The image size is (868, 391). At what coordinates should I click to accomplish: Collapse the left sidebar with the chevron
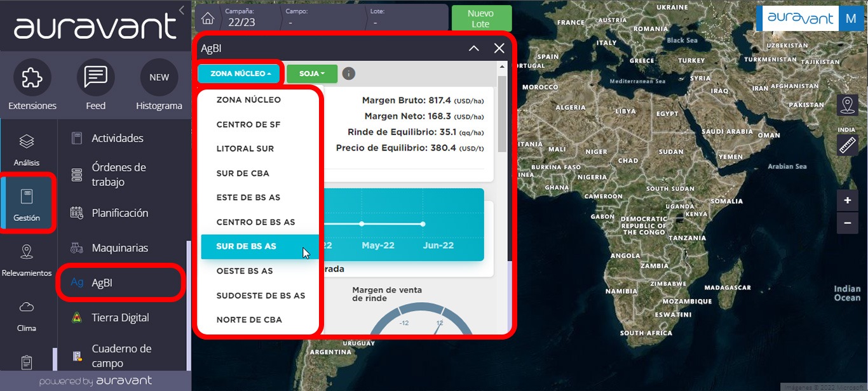(182, 10)
